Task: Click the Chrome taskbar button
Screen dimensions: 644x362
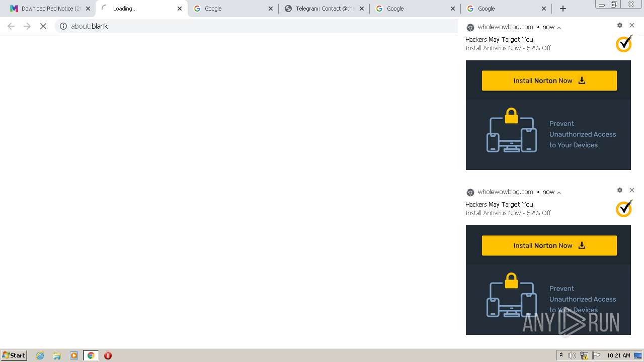Action: (x=91, y=355)
